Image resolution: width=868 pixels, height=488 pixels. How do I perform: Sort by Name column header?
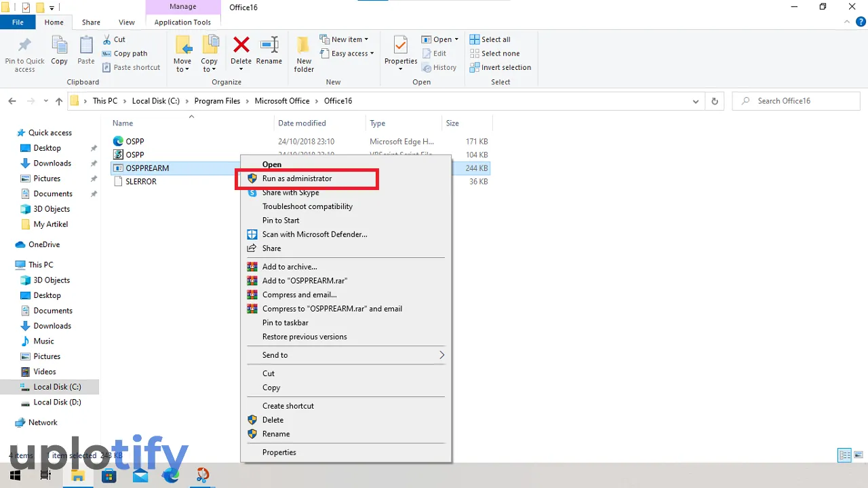[x=123, y=124]
